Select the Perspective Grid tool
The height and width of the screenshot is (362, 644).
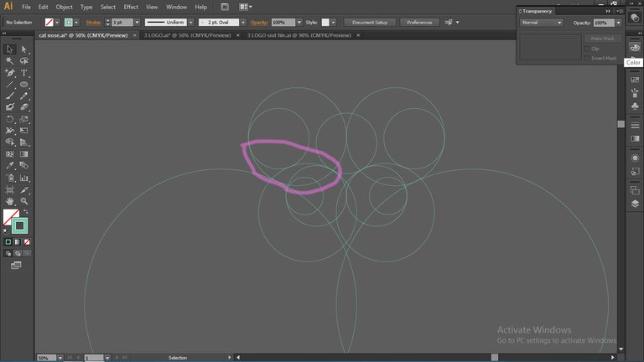click(x=23, y=142)
